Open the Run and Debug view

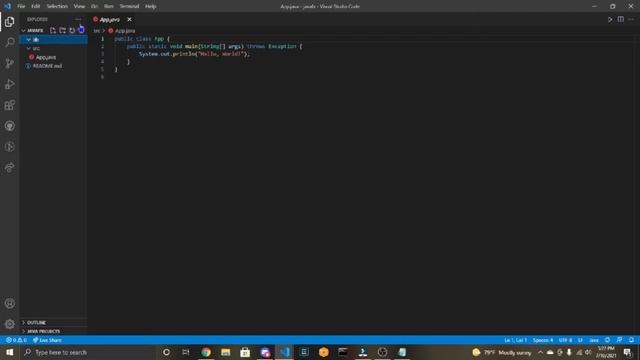pyautogui.click(x=9, y=84)
